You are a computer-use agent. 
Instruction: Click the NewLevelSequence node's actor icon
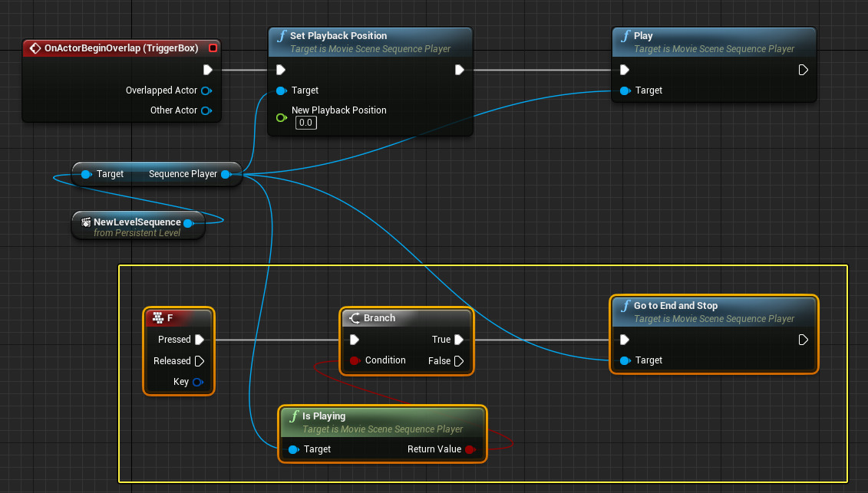[86, 222]
